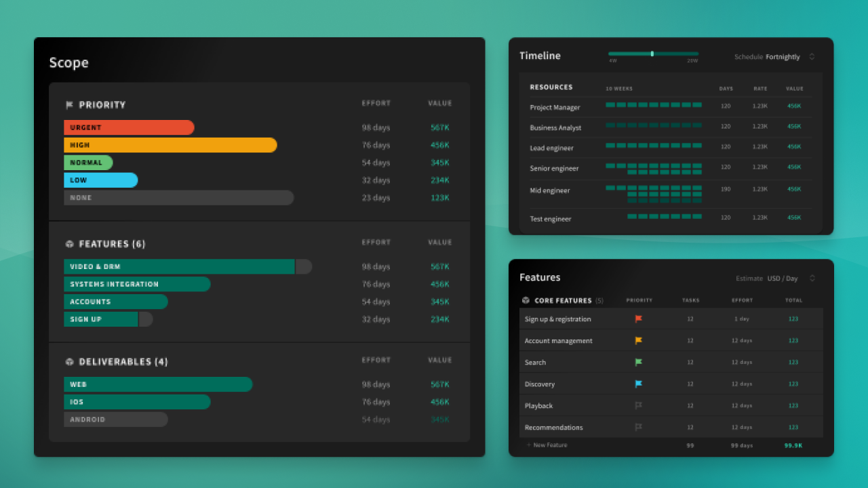Click the 99 days total effort in footer
Image resolution: width=868 pixels, height=488 pixels.
click(742, 445)
